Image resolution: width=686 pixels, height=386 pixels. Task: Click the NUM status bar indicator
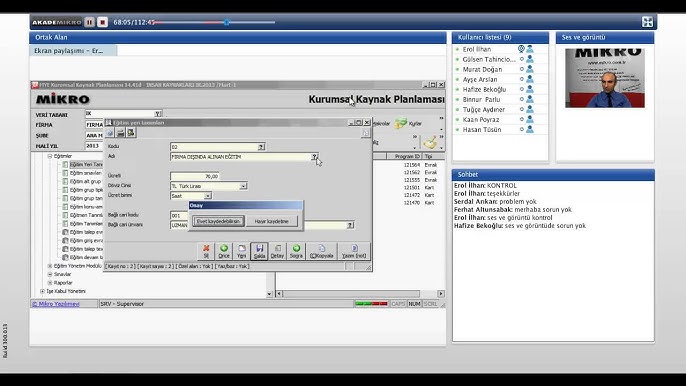click(414, 304)
